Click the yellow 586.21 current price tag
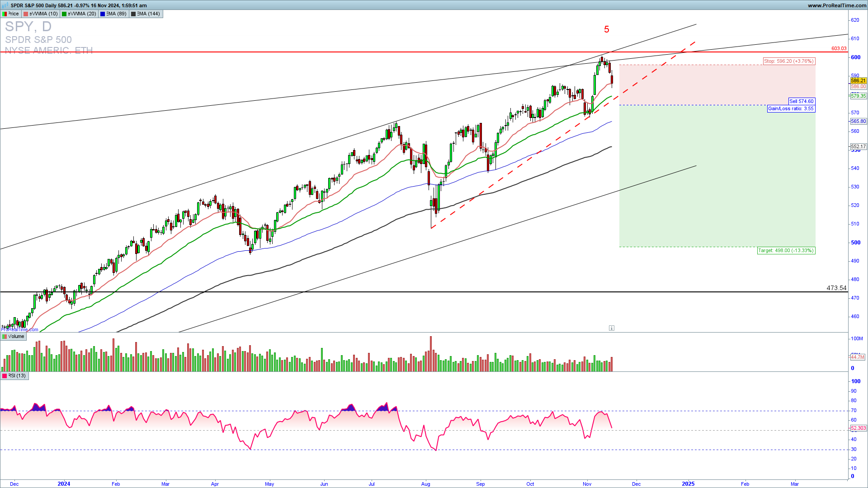 pos(858,80)
